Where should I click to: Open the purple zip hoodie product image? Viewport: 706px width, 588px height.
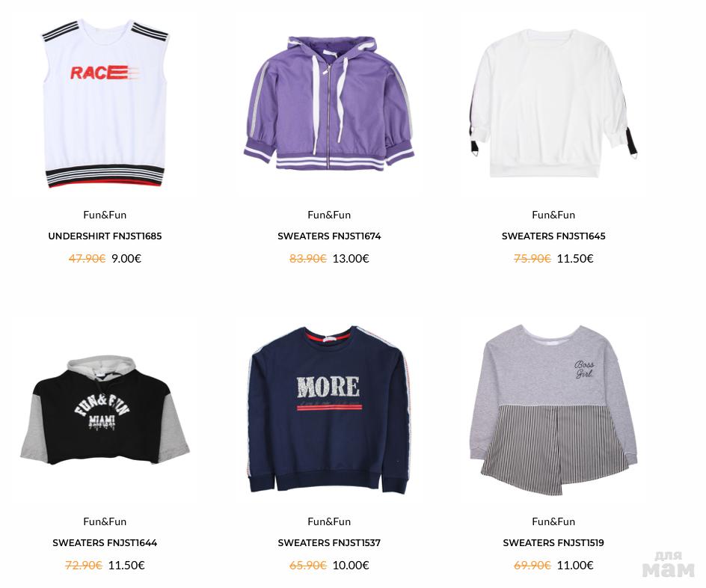[x=329, y=103]
